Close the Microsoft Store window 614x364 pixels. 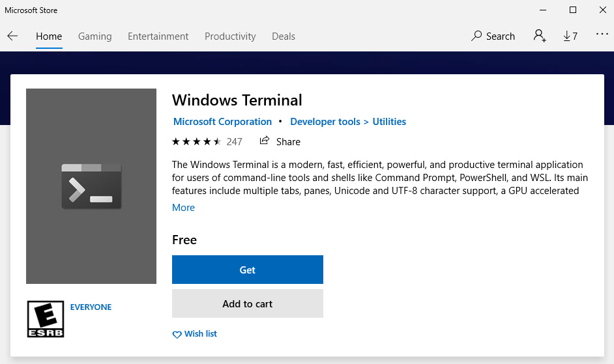[603, 10]
